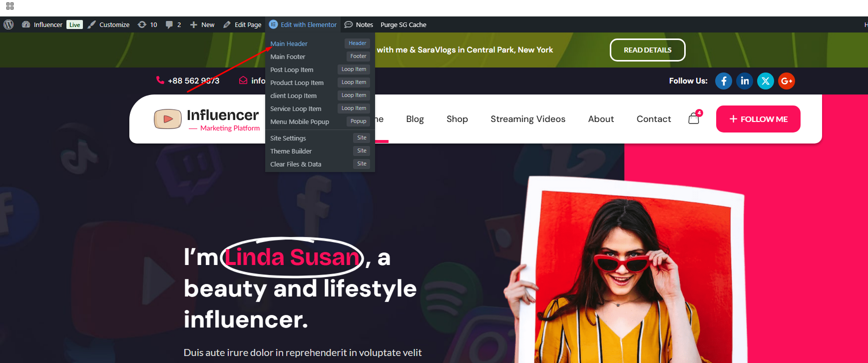Open client Loop Item template
The height and width of the screenshot is (363, 868).
pyautogui.click(x=293, y=95)
